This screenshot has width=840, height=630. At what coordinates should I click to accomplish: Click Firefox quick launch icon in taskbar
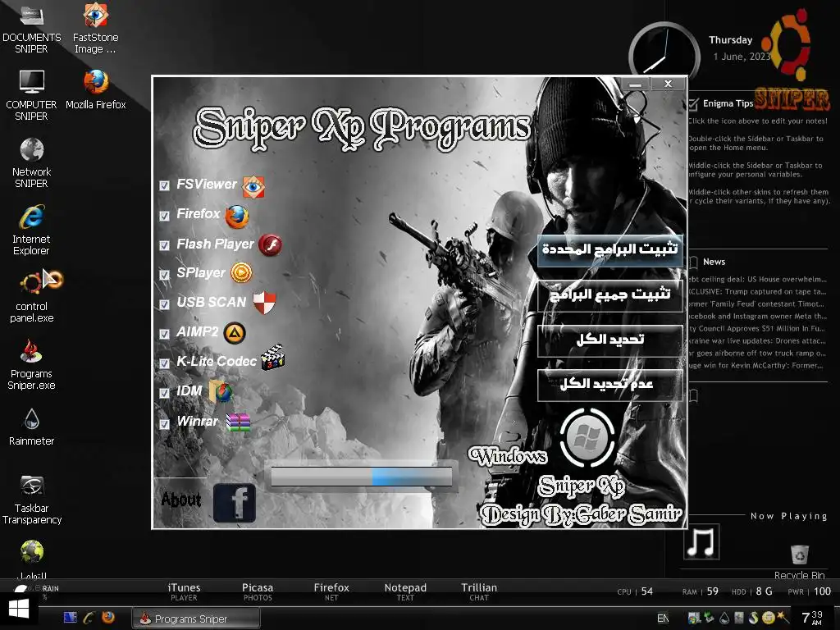(x=108, y=618)
